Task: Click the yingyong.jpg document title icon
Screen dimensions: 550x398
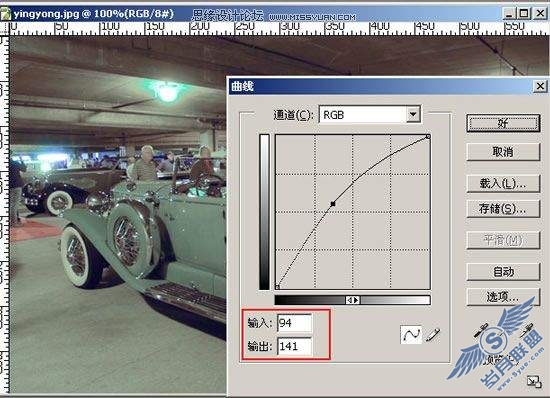Action: click(x=5, y=14)
